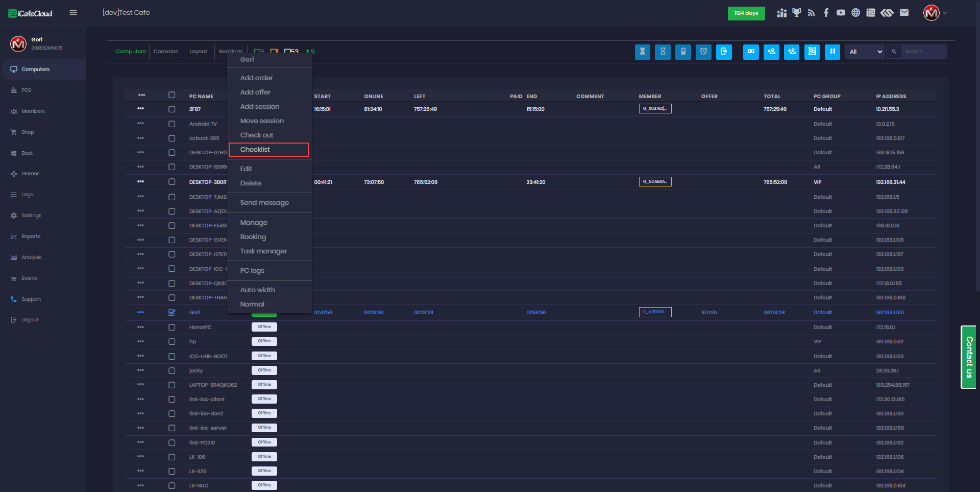Toggle the hamburger sidebar menu
The width and height of the screenshot is (980, 492).
[73, 13]
